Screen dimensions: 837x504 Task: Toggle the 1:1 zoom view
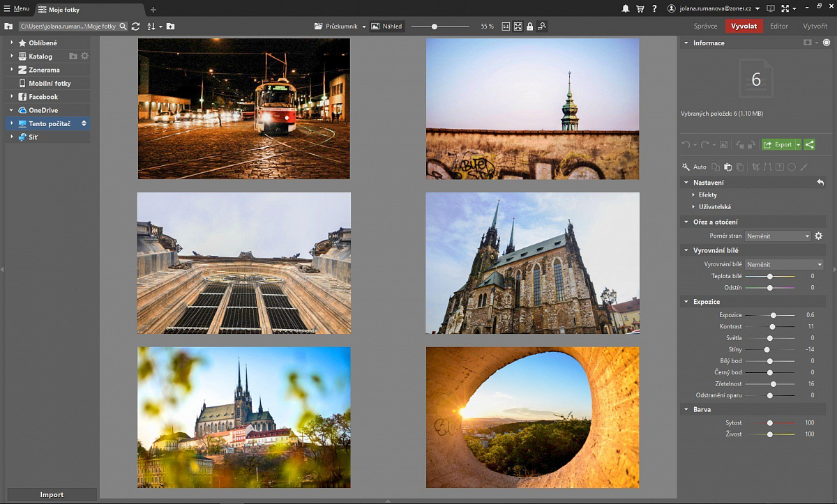tap(506, 26)
